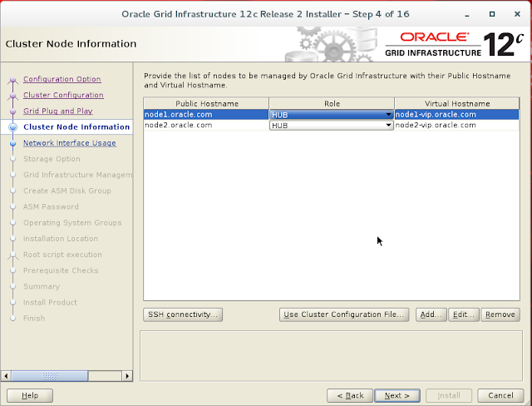Click the Summary step label
The width and height of the screenshot is (532, 406).
click(42, 286)
